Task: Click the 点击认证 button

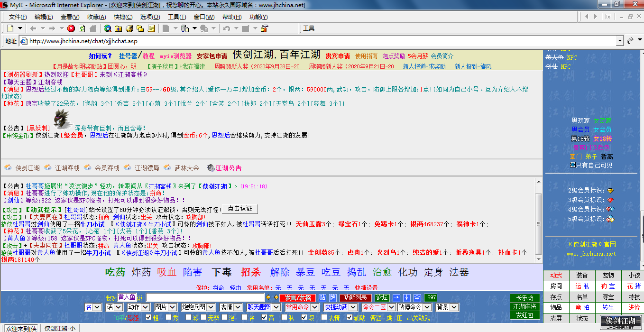Action: click(240, 209)
